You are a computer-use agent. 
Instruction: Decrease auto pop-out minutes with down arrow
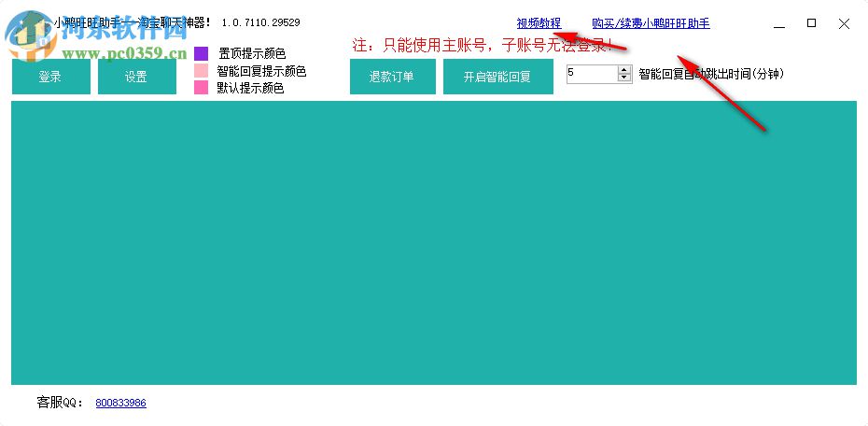(625, 78)
